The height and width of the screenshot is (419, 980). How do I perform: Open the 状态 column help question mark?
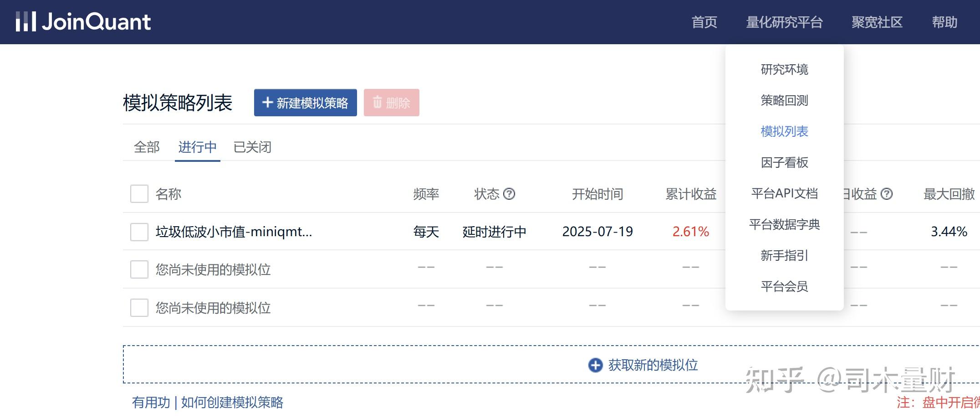click(509, 194)
